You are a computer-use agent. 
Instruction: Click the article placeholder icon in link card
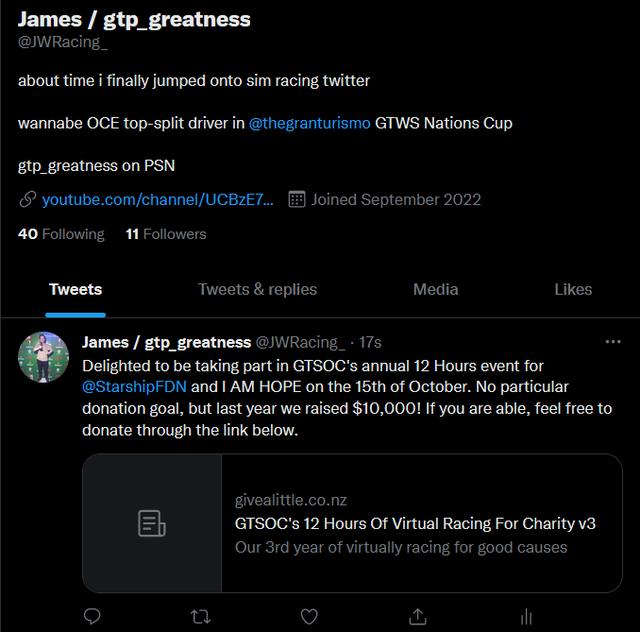(152, 523)
